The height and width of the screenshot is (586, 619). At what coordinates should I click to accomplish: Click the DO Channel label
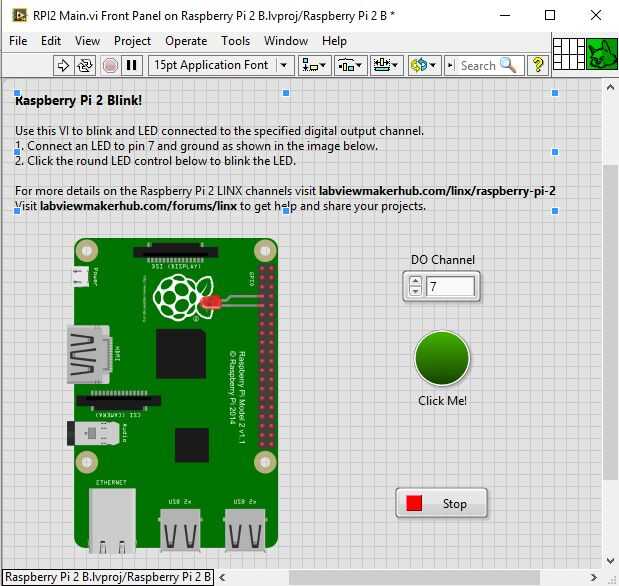coord(443,260)
